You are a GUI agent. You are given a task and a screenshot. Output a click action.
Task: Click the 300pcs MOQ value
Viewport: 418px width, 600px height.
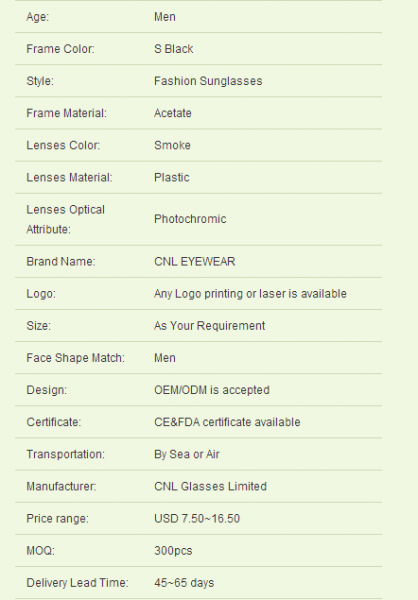[173, 551]
